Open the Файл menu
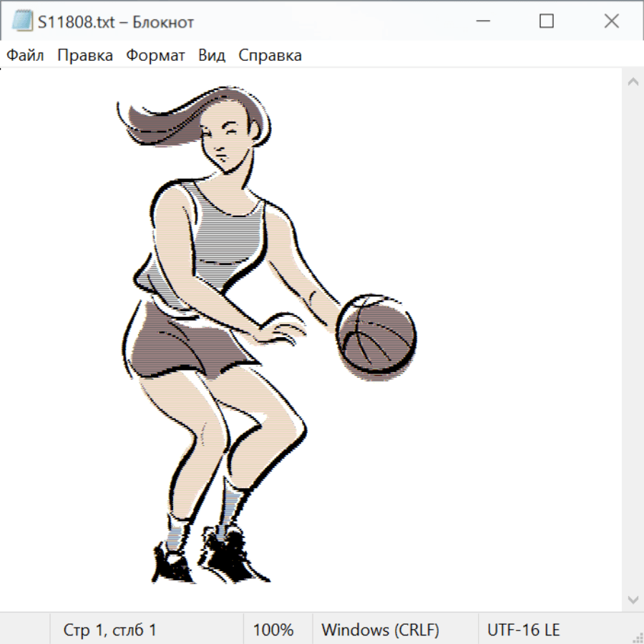This screenshot has width=644, height=644. click(x=25, y=56)
